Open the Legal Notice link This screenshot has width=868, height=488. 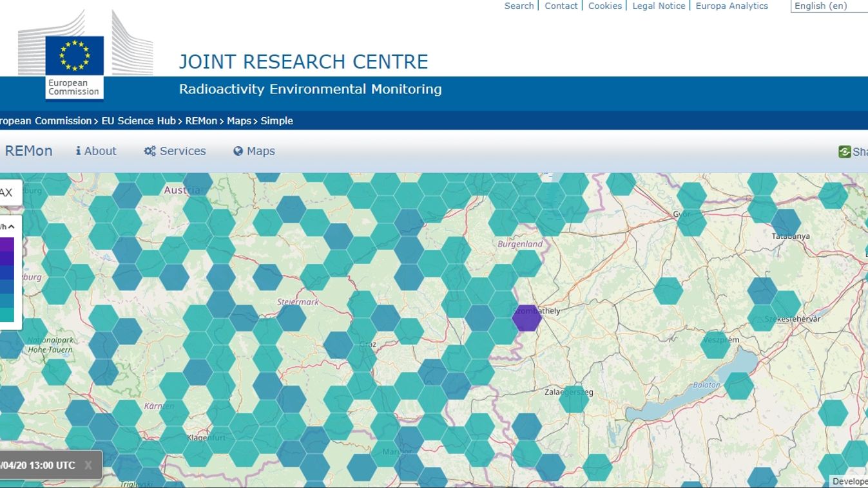659,6
